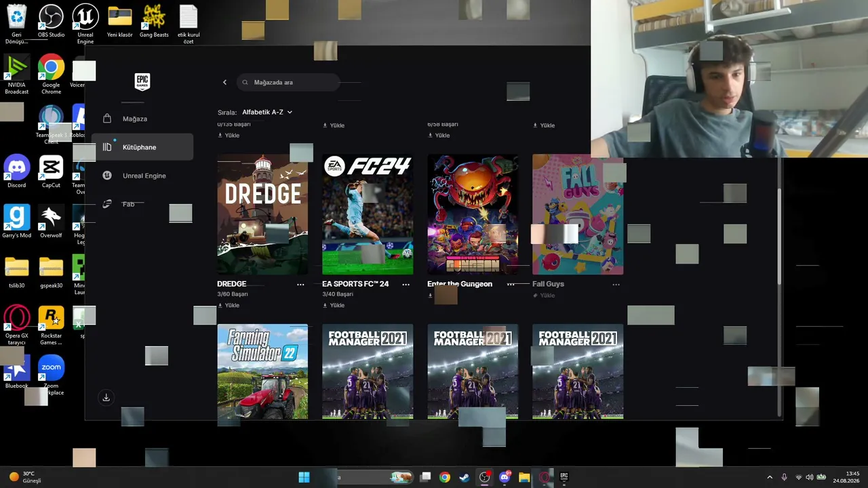The height and width of the screenshot is (488, 868).
Task: Select the Farming Simulator 22 cover
Action: 262,371
